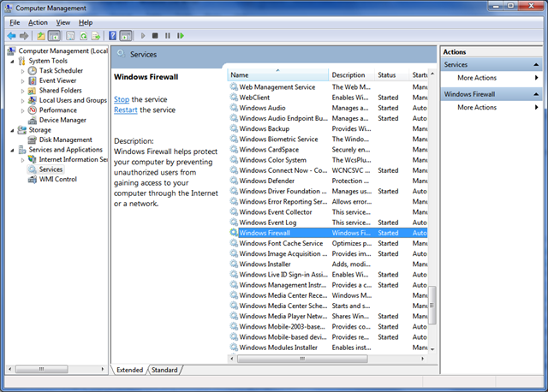This screenshot has width=548, height=392.
Task: Collapse the System Tools tree node
Action: tap(13, 61)
